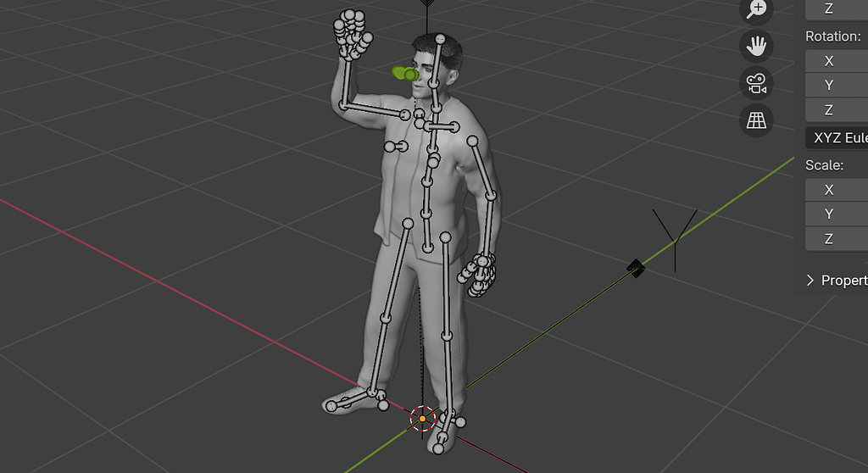Click the Scale X field
Viewport: 868px width, 473px height.
pyautogui.click(x=836, y=190)
